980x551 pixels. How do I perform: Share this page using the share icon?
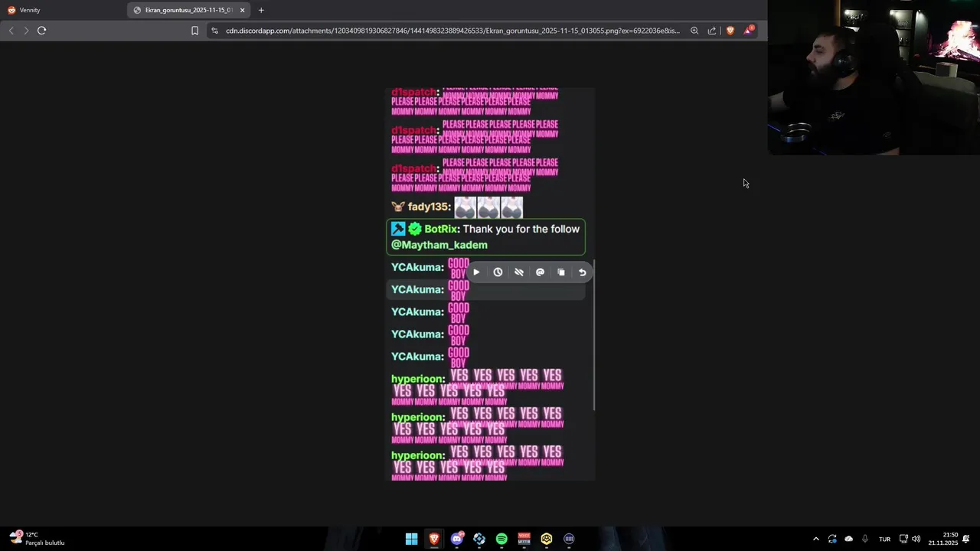(712, 31)
